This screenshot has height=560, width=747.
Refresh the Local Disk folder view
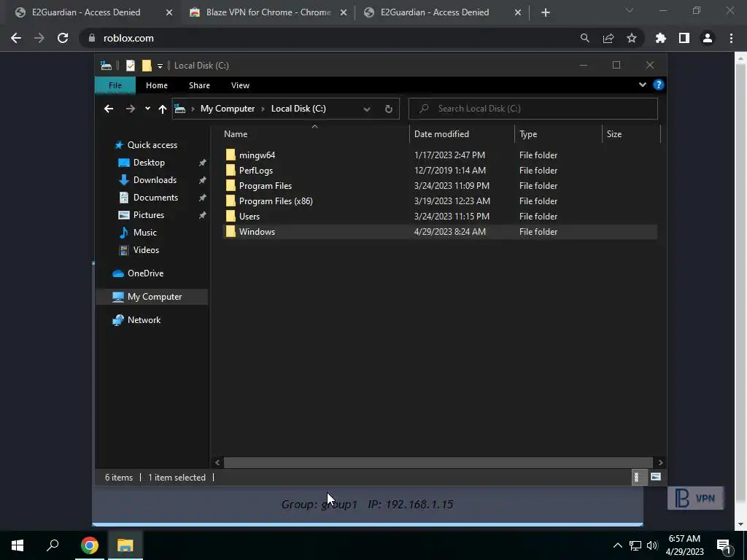click(388, 109)
